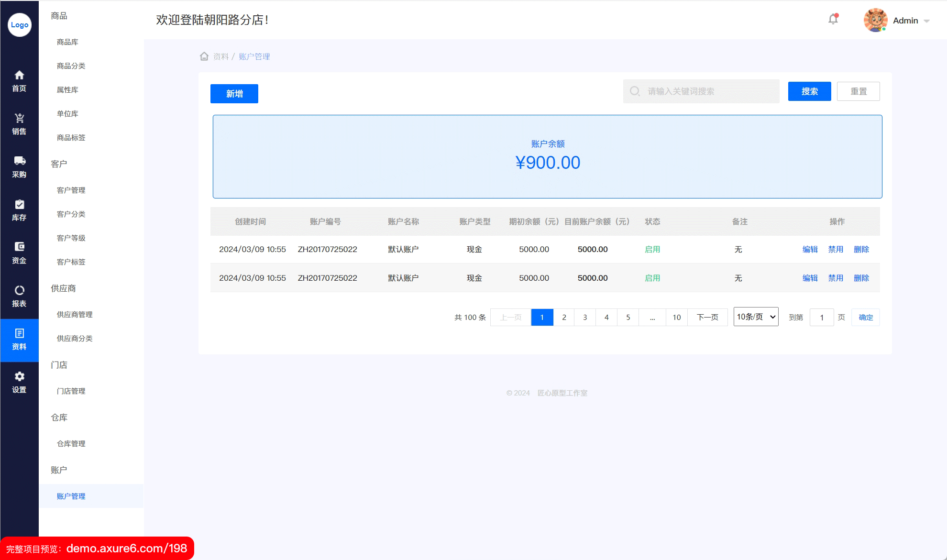Click the 资料 breadcrumb link
Viewport: 947px width, 560px height.
(x=221, y=56)
